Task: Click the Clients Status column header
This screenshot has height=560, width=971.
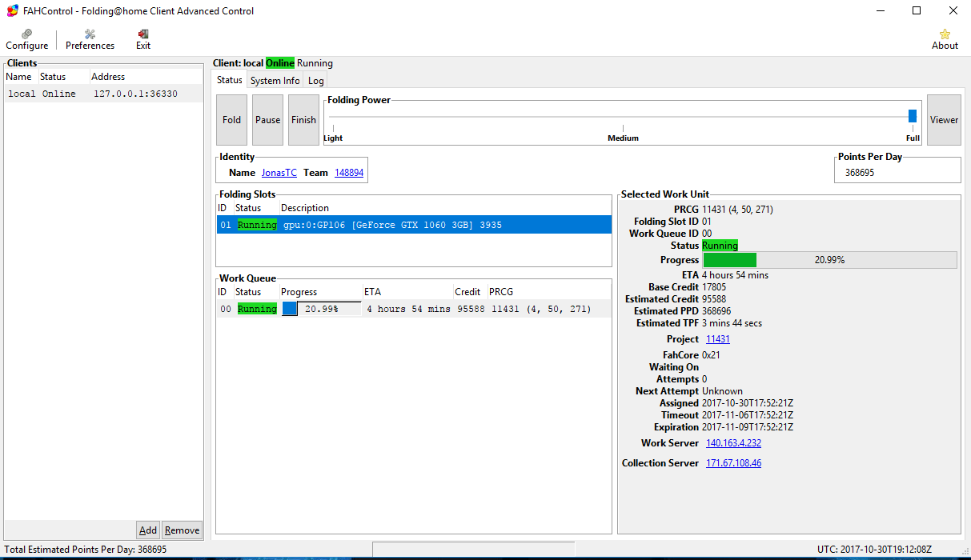Action: point(63,77)
